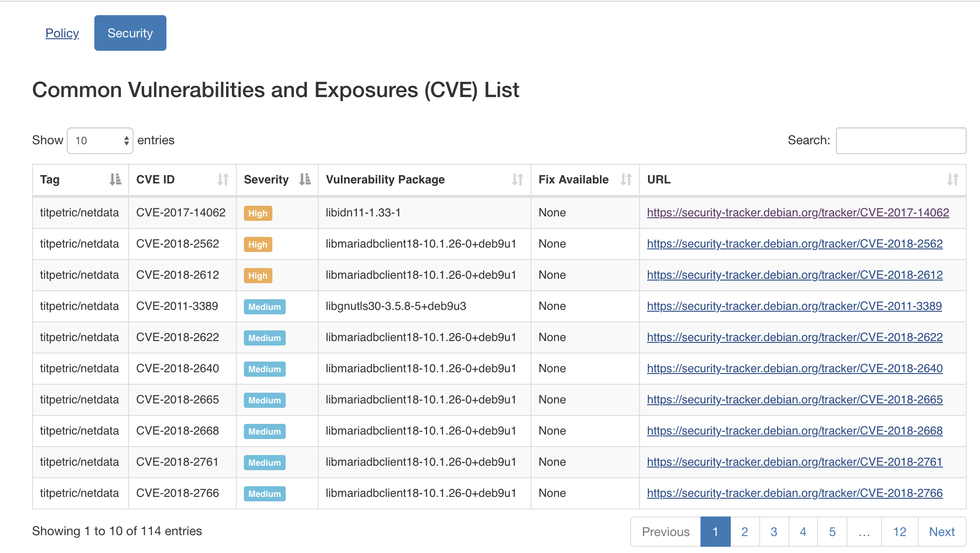This screenshot has width=980, height=553.
Task: Go to pagination page 3
Action: tap(774, 532)
